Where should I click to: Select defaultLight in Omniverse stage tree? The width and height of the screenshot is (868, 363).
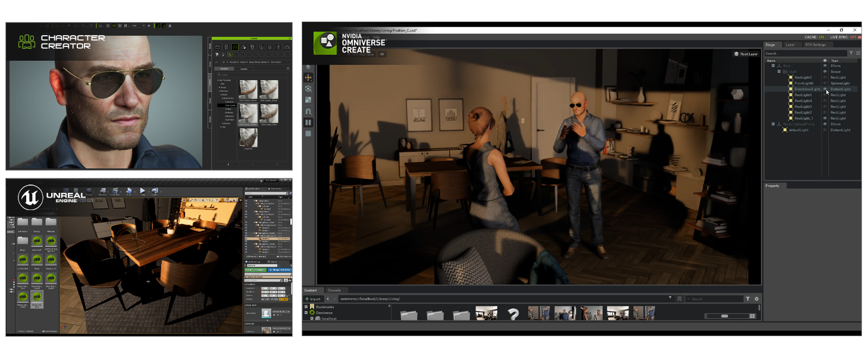tap(798, 130)
